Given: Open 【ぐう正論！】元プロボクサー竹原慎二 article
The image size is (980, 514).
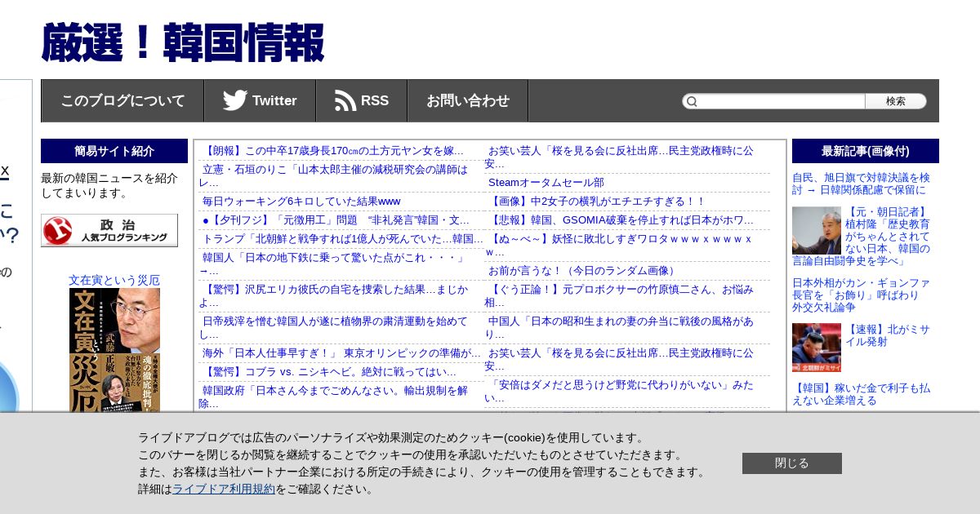Looking at the screenshot, I should pyautogui.click(x=619, y=295).
